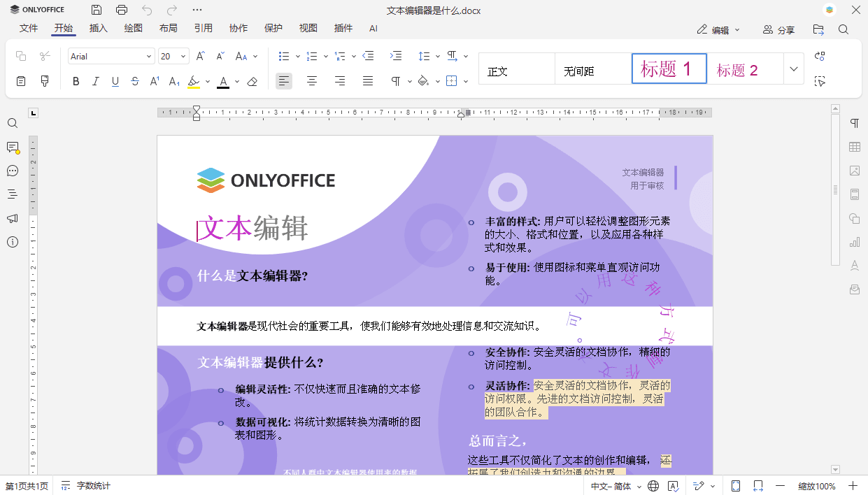Switch to the 插入 tab

tap(99, 28)
